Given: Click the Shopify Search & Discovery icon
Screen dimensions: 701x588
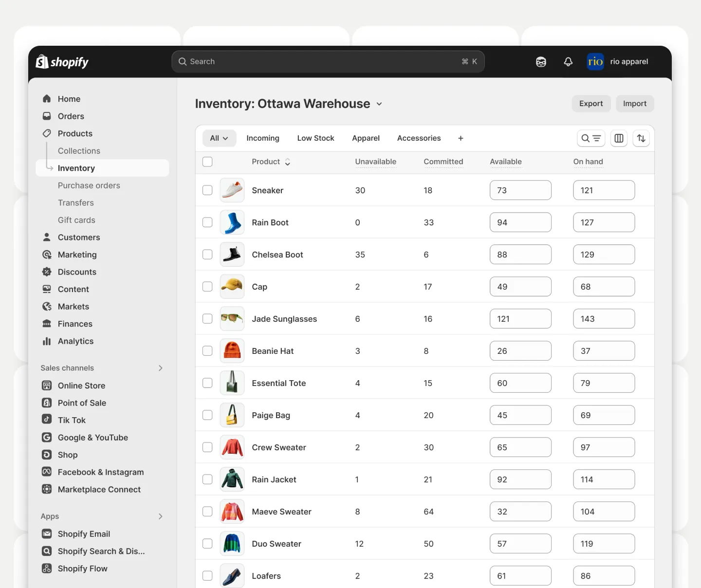Looking at the screenshot, I should click(47, 551).
